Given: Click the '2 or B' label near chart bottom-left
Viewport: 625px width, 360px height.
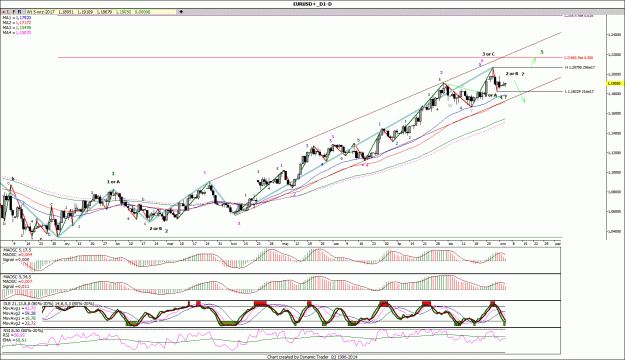Looking at the screenshot, I should click(x=156, y=229).
